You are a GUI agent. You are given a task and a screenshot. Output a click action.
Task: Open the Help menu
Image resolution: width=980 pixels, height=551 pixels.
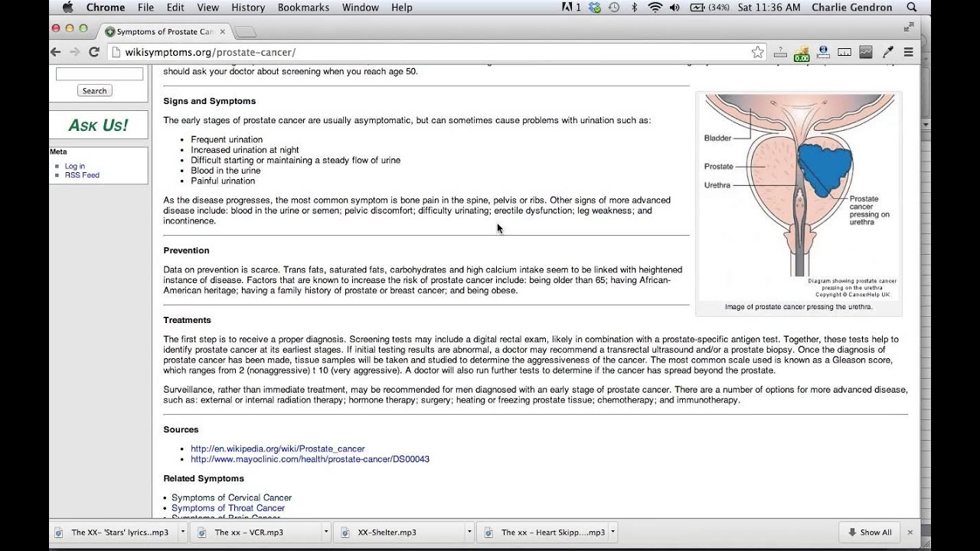pyautogui.click(x=402, y=8)
